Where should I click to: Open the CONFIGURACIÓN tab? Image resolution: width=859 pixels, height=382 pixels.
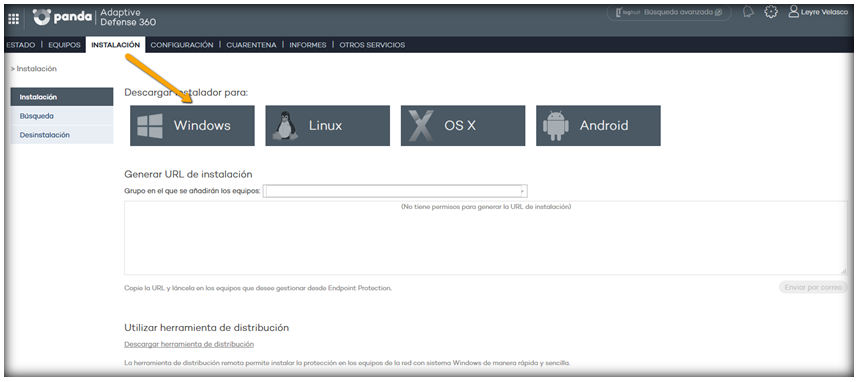coord(182,45)
